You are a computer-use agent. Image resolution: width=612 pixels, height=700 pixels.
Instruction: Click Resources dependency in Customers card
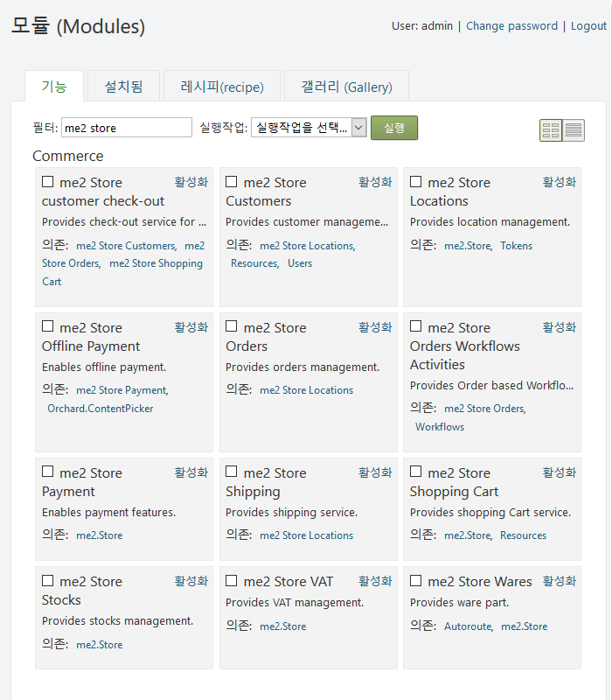[x=254, y=263]
